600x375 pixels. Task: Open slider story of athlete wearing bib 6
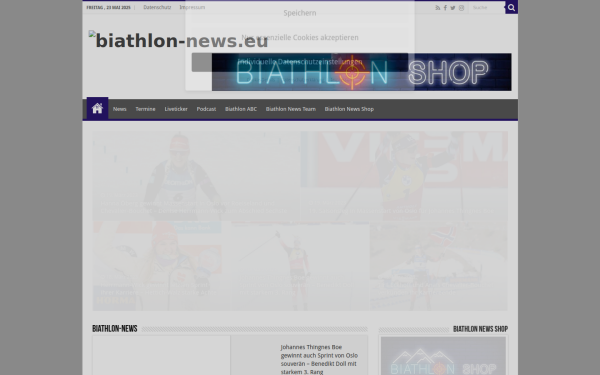pos(197,176)
